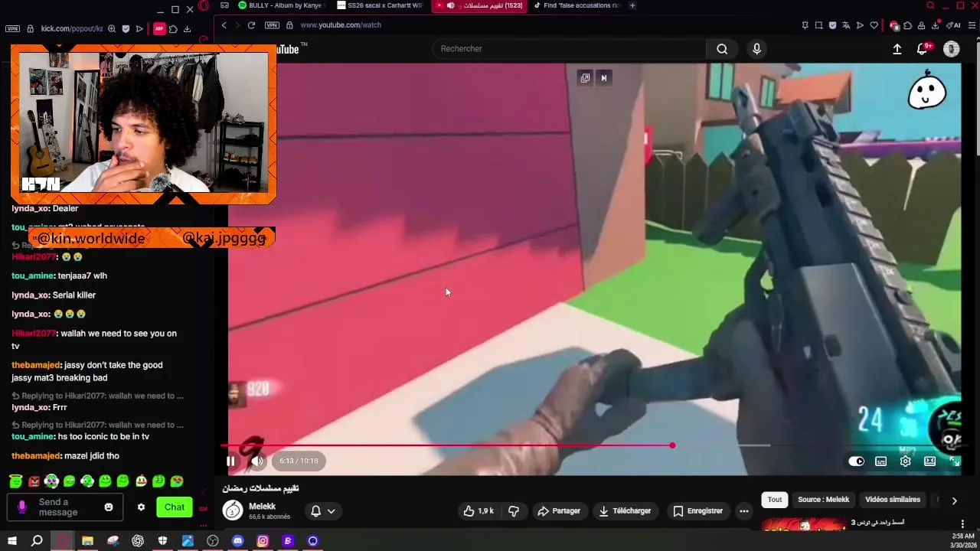This screenshot has width=980, height=551.
Task: Open YouTube account avatar menu
Action: coord(951,49)
